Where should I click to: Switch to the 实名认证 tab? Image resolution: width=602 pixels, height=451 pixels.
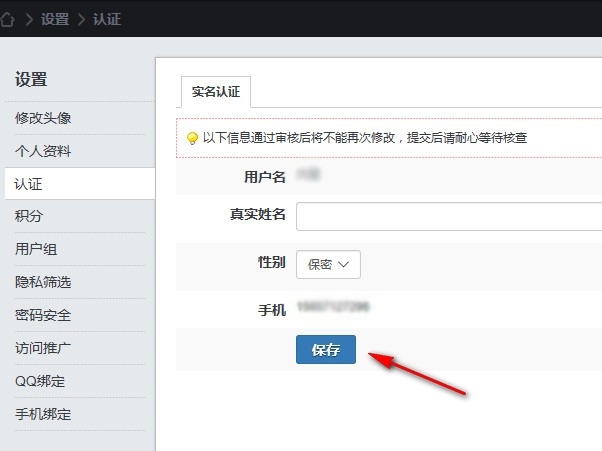coord(215,92)
